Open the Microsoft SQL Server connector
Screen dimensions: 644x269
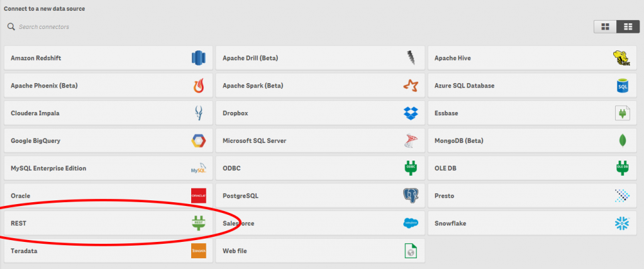pos(320,140)
